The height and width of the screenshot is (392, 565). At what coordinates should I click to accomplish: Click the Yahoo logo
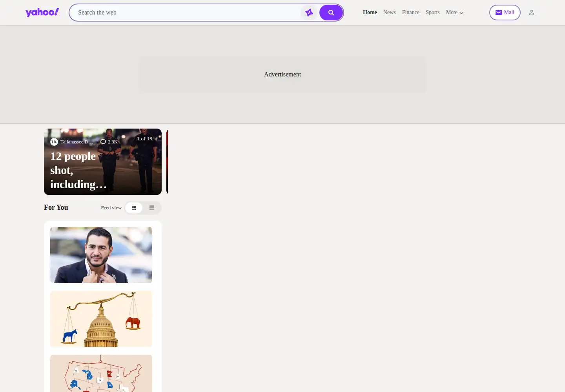pyautogui.click(x=42, y=12)
